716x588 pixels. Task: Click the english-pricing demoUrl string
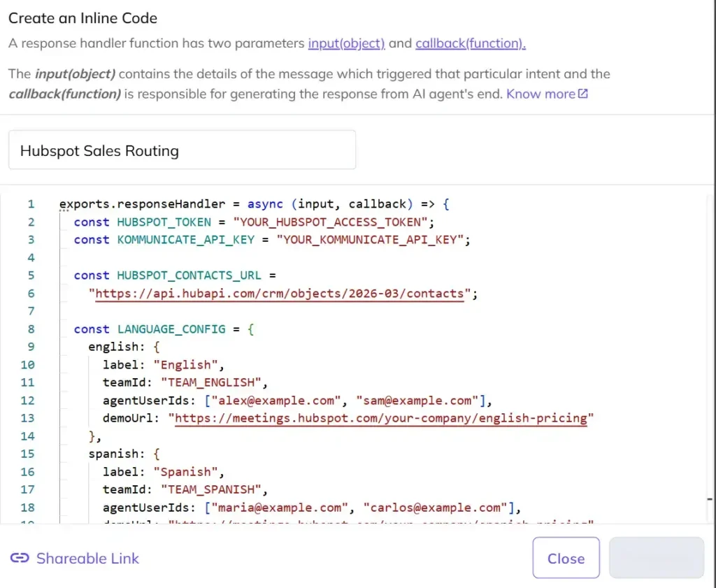pos(381,418)
